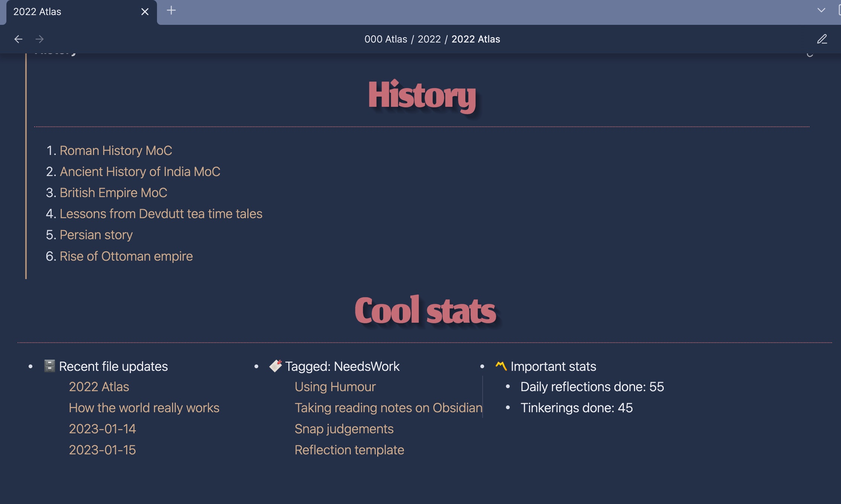Viewport: 841px width, 504px height.
Task: Select 'Tinkerings done: 45' text
Action: (577, 408)
